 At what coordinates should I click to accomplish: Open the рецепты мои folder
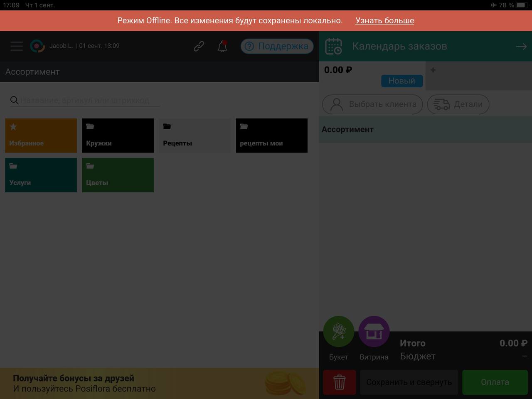271,135
